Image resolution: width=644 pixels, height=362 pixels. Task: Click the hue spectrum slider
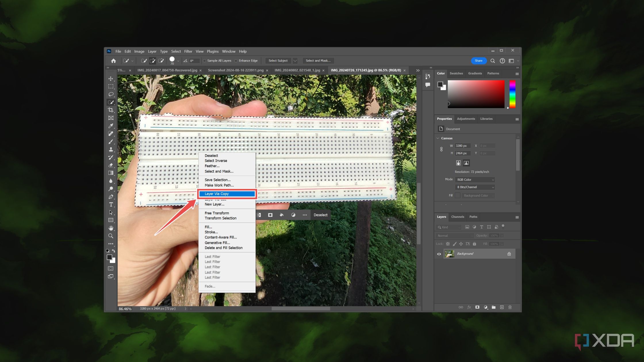(512, 94)
